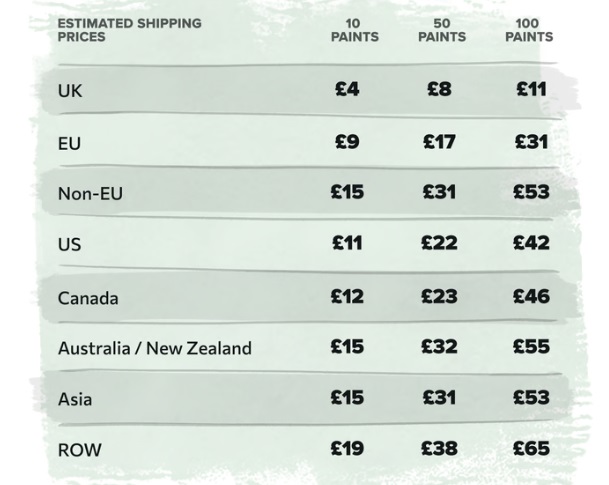Image resolution: width=609 pixels, height=485 pixels.
Task: Select Australia 100 paints price £55
Action: (531, 346)
